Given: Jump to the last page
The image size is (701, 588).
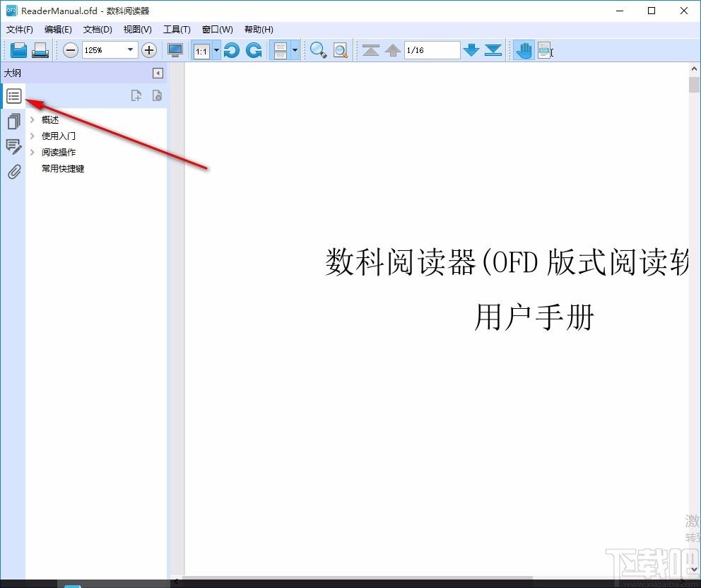Looking at the screenshot, I should pyautogui.click(x=493, y=50).
